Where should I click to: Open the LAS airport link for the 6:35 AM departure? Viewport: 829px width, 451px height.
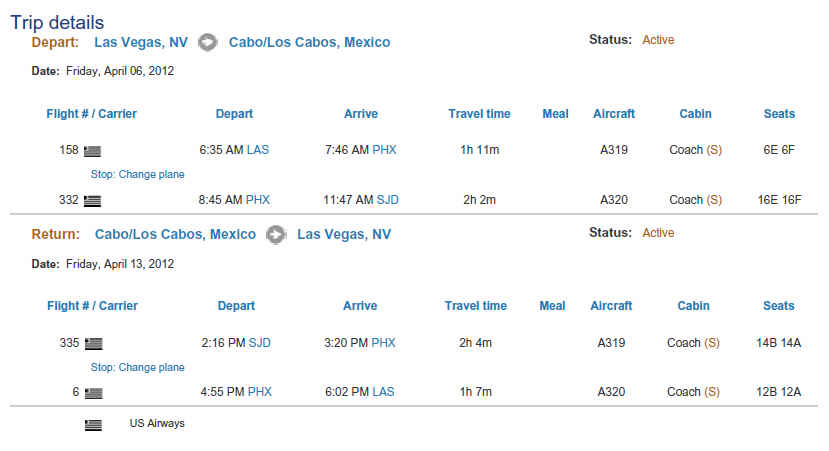pyautogui.click(x=258, y=150)
